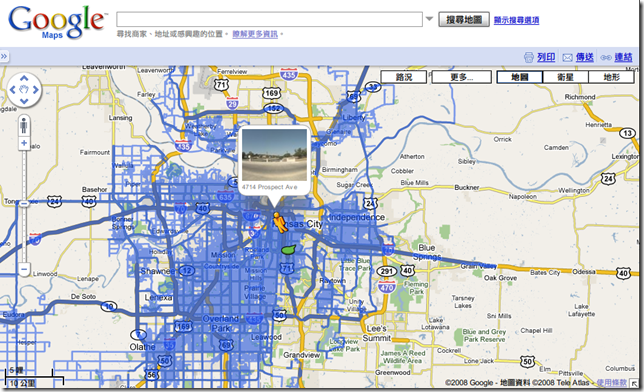
Task: Open the search box dropdown arrow
Action: click(429, 19)
